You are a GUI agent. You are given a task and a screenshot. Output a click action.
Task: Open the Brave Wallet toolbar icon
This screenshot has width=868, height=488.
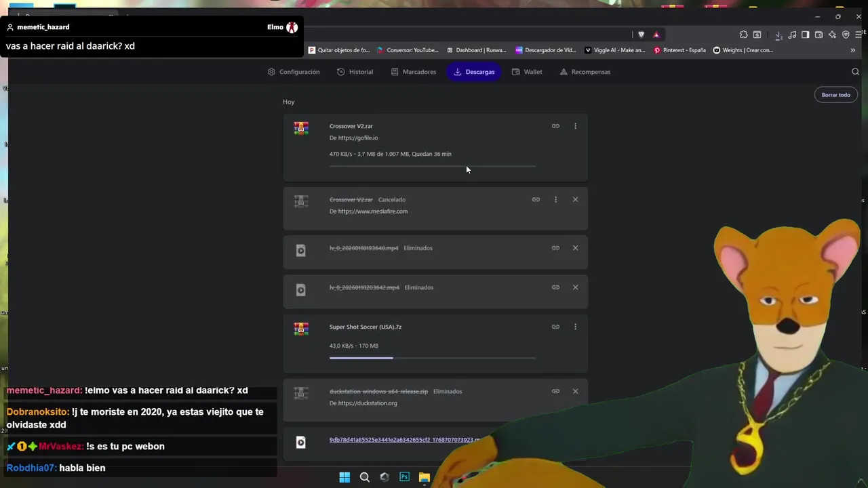point(818,35)
